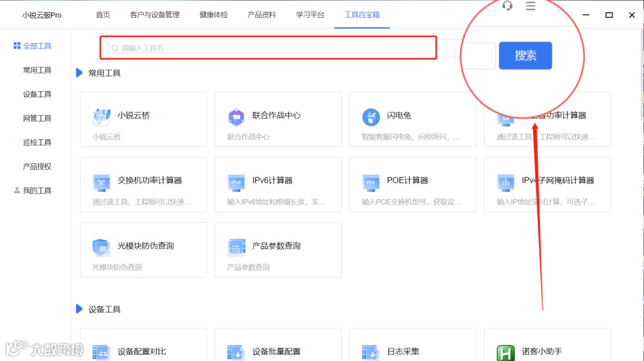Screen dimensions: 644x361
Task: Open the 产品参数查询 card title
Action: 276,245
